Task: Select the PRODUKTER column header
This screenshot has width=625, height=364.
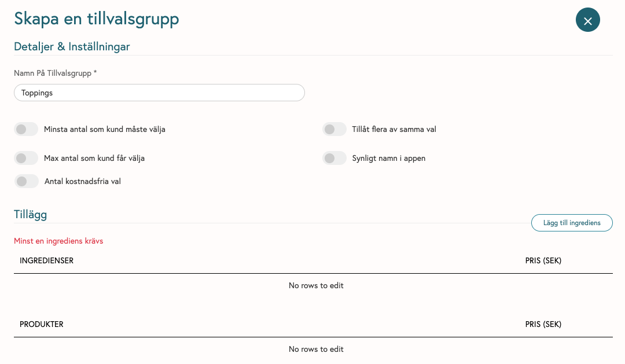Action: 42,325
